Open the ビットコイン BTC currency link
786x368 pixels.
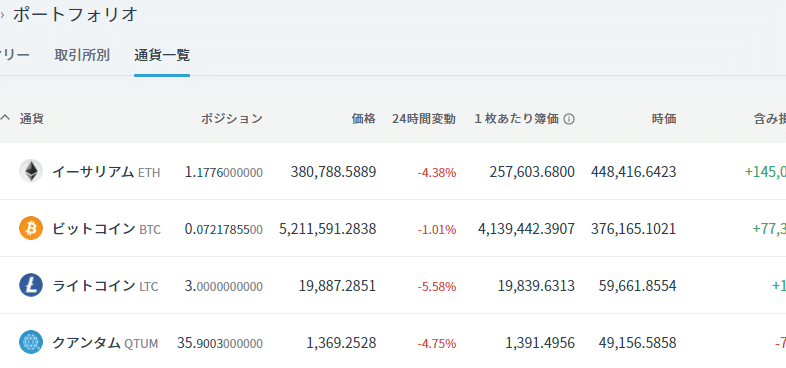coord(106,229)
